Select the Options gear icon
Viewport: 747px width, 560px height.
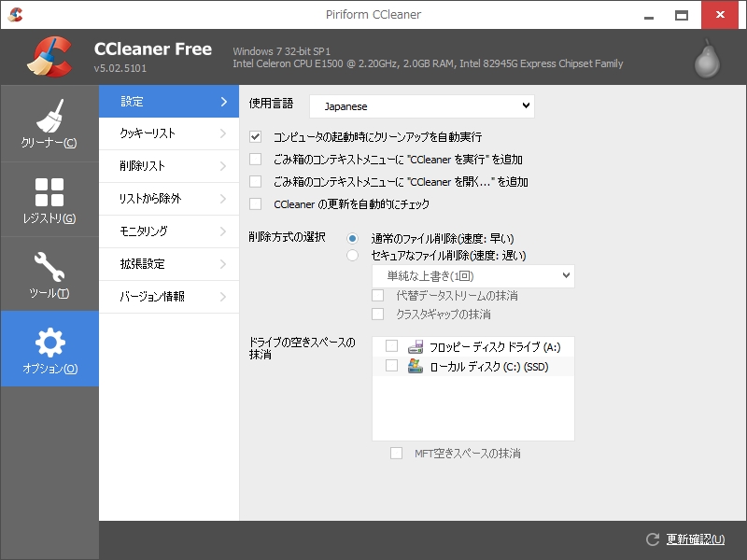[x=49, y=343]
